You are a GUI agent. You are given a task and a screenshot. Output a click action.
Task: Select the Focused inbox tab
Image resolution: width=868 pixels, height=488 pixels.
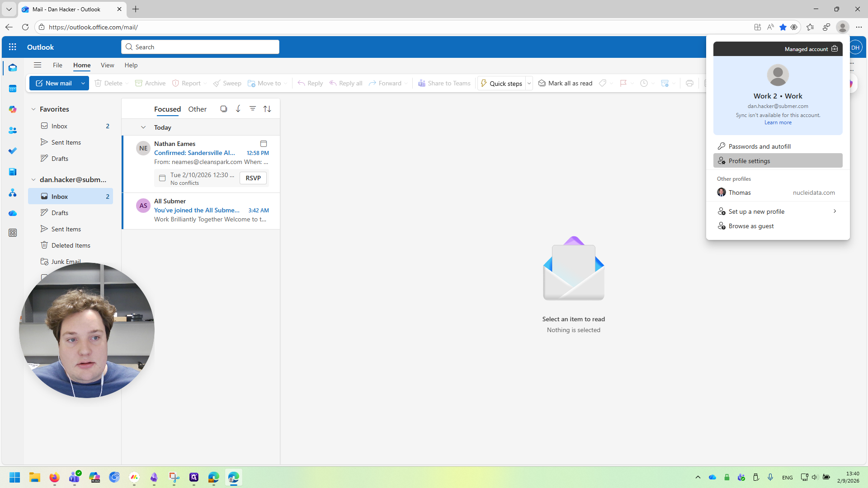(x=167, y=109)
